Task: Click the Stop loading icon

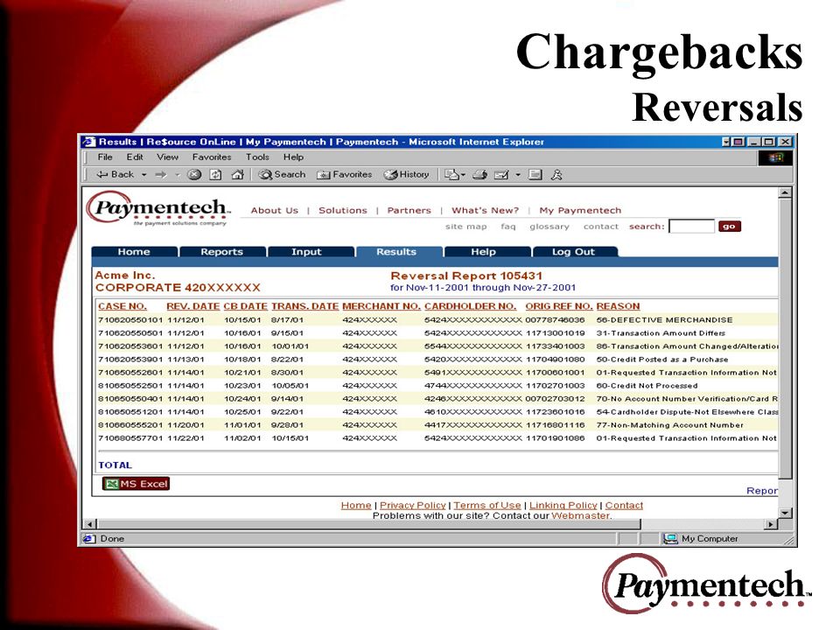Action: click(194, 175)
